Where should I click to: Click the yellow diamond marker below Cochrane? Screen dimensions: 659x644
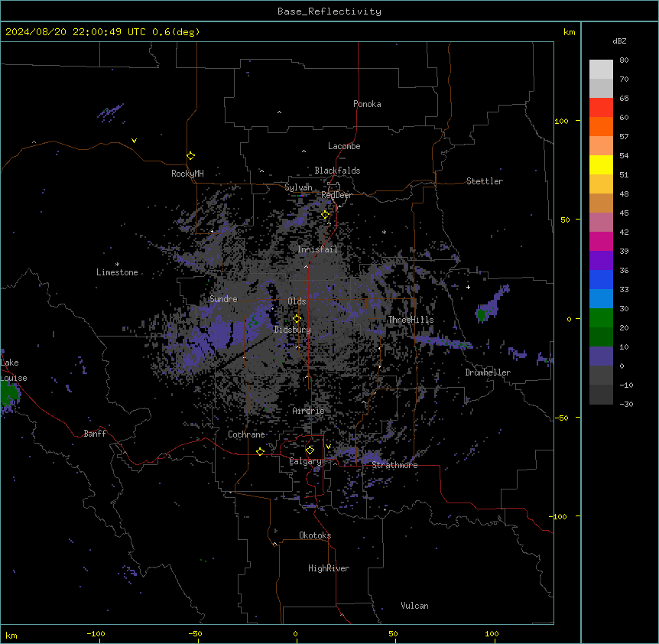point(260,451)
